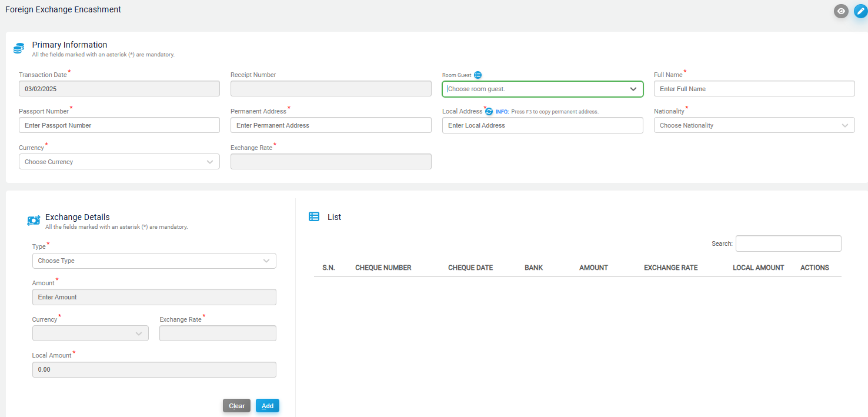
Task: Sort by the CHEQUE NUMBER column header
Action: click(383, 268)
